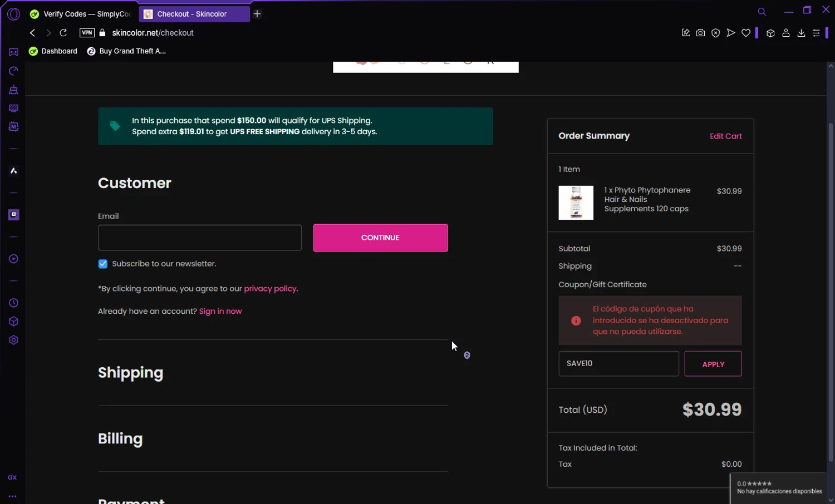Image resolution: width=835 pixels, height=504 pixels.
Task: Open the Dashboard bookmark
Action: tap(53, 51)
